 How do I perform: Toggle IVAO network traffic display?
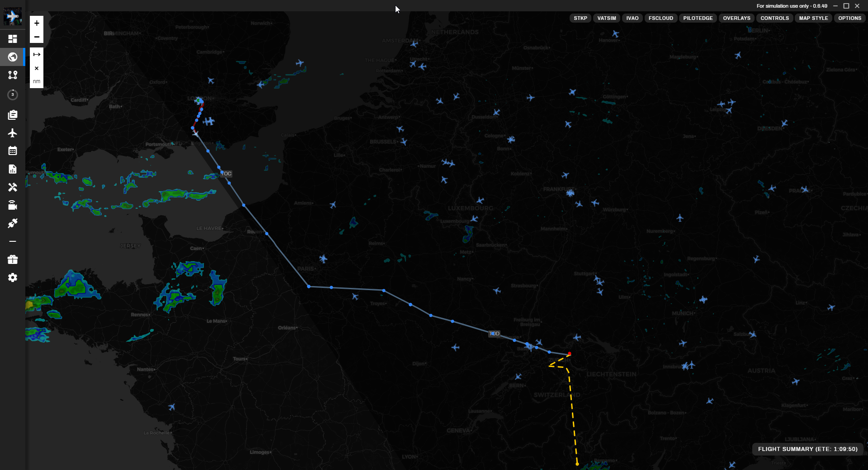pyautogui.click(x=632, y=18)
